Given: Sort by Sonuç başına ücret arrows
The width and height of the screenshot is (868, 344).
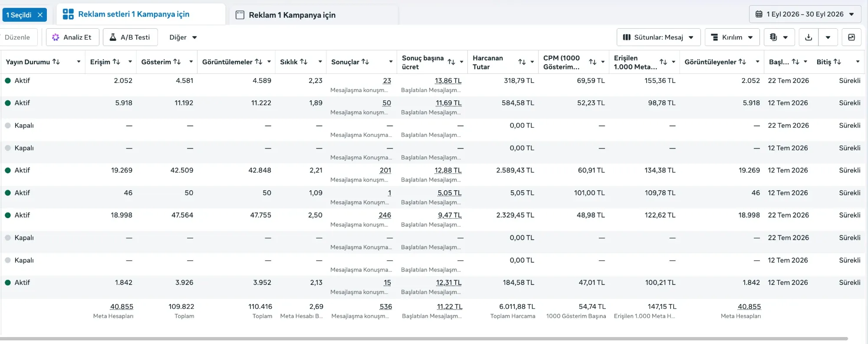Looking at the screenshot, I should tap(451, 62).
